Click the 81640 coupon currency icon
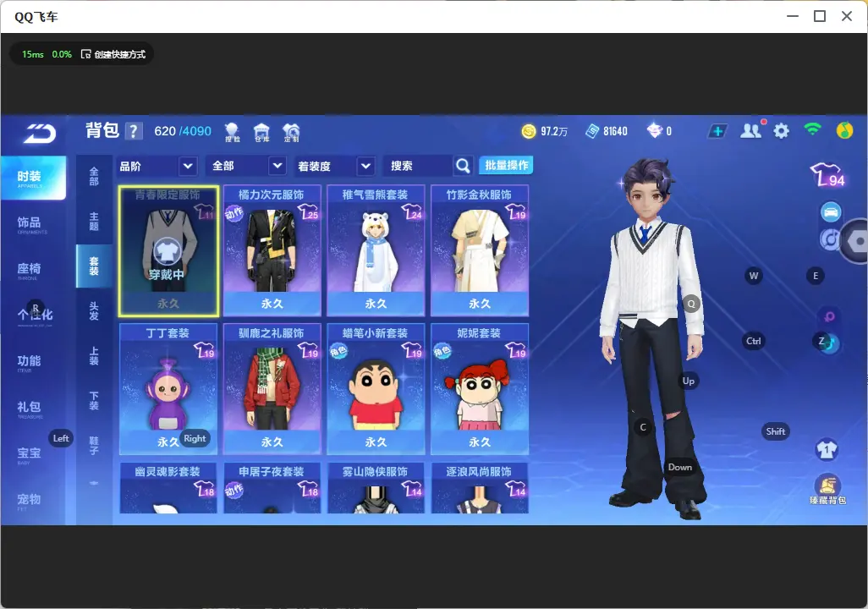Screen dimensions: 868x609 click(x=592, y=131)
